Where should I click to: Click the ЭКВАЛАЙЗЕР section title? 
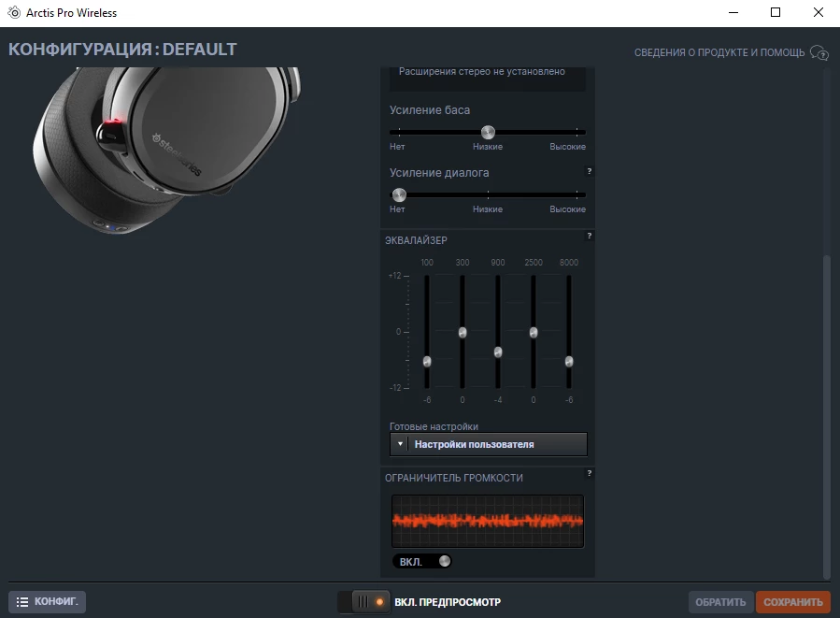pos(416,240)
